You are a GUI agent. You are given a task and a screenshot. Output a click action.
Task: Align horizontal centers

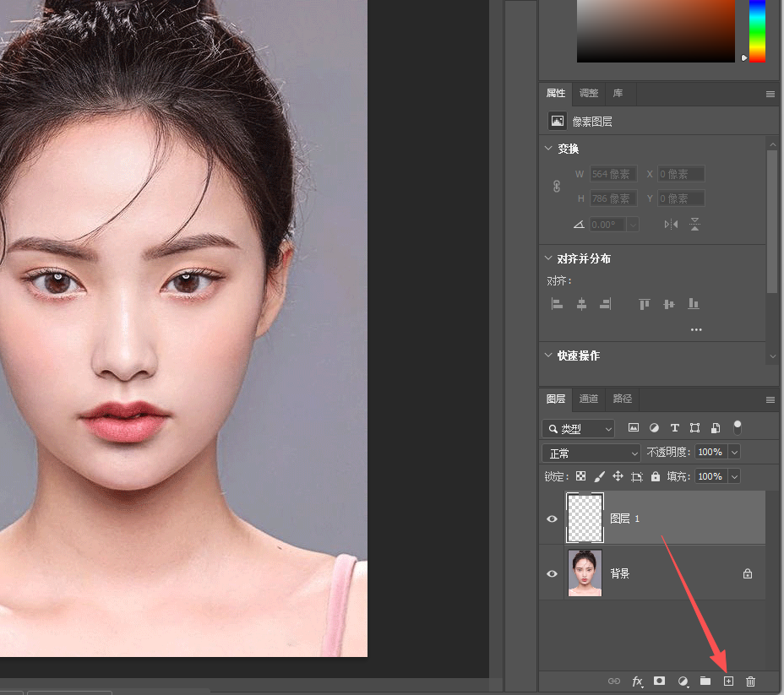(x=581, y=303)
